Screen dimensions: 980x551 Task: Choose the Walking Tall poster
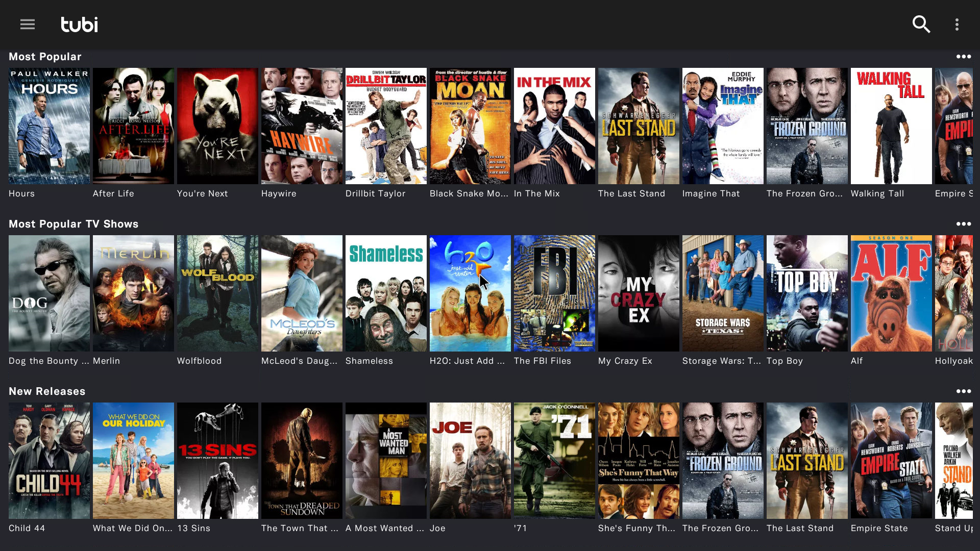click(891, 126)
